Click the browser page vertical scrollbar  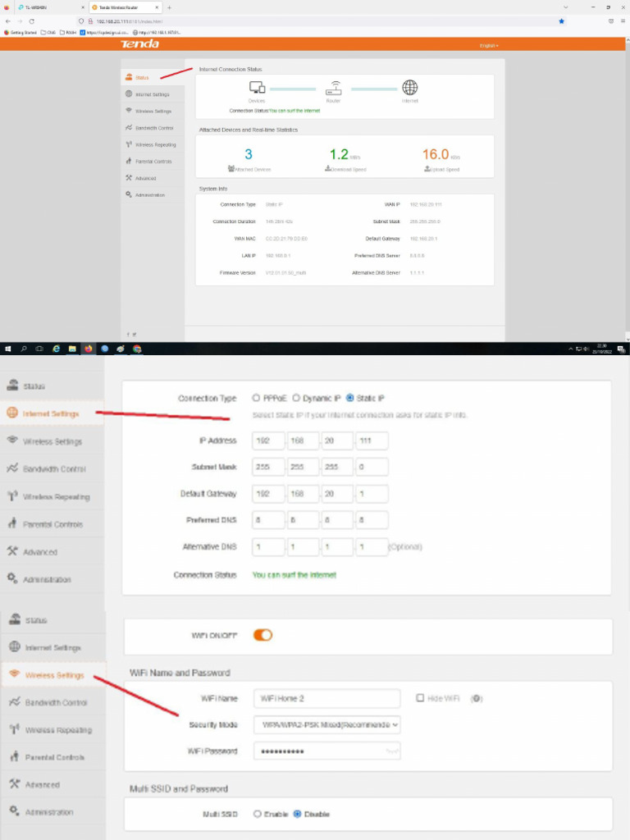tap(628, 188)
